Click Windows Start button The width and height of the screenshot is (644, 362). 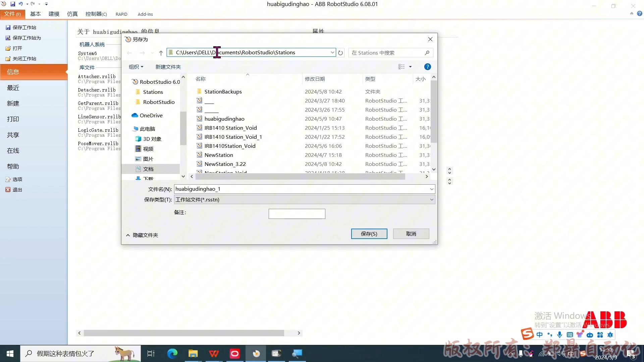[x=10, y=354]
